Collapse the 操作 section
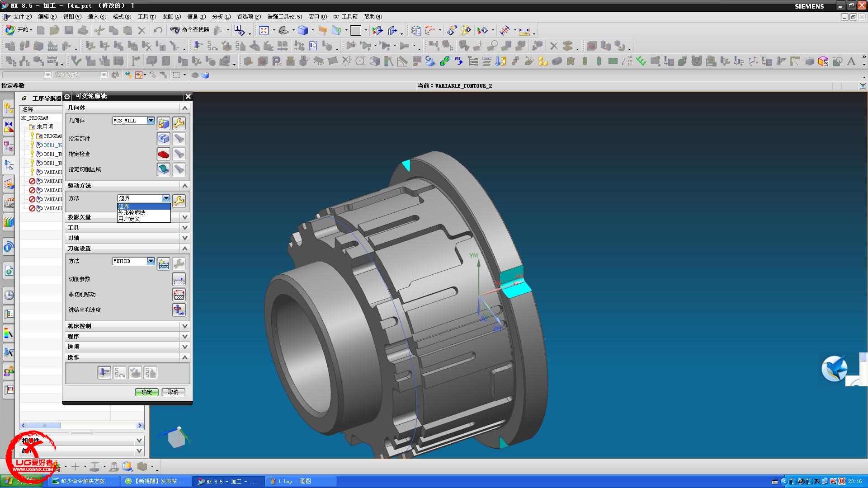Image resolution: width=868 pixels, height=488 pixels. tap(184, 357)
